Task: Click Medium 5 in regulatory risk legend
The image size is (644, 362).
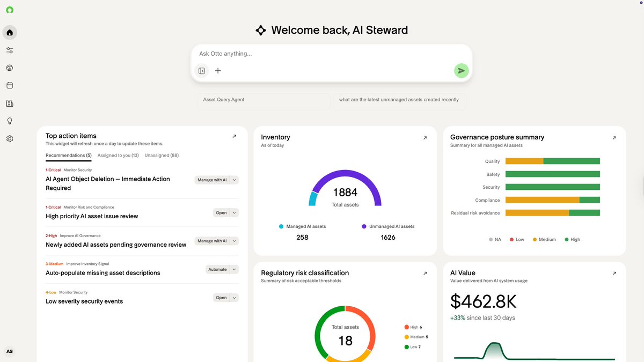Action: pyautogui.click(x=416, y=337)
